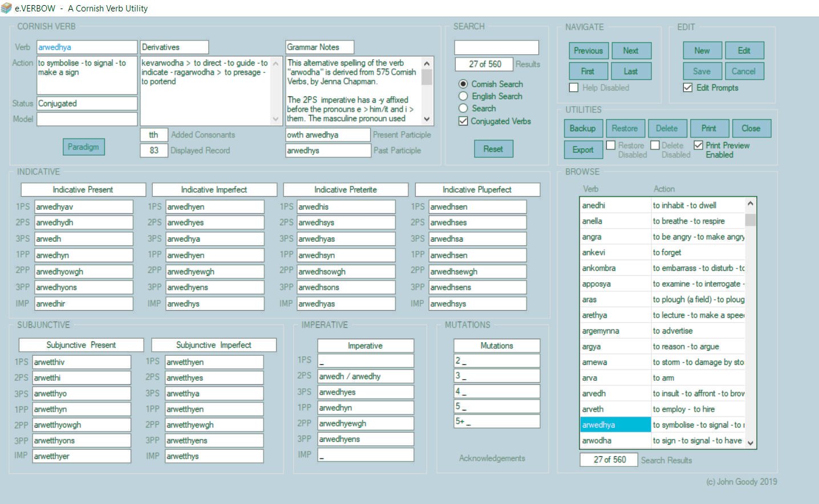This screenshot has height=504, width=819.
Task: Tick the Restore Disabled checkbox
Action: pyautogui.click(x=611, y=145)
